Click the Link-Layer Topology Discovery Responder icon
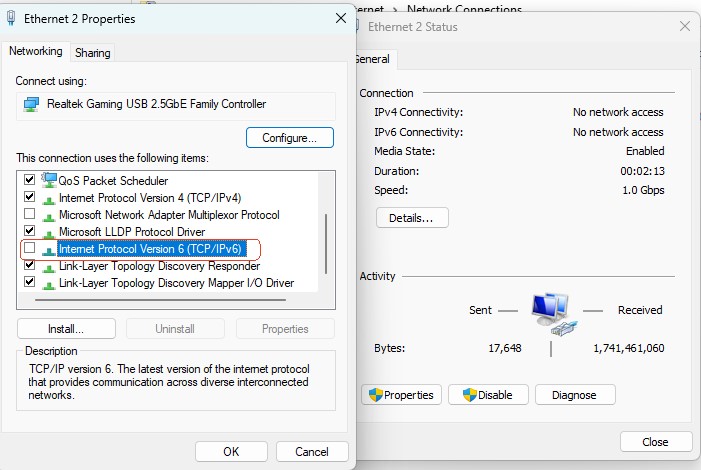The image size is (701, 470). 49,266
